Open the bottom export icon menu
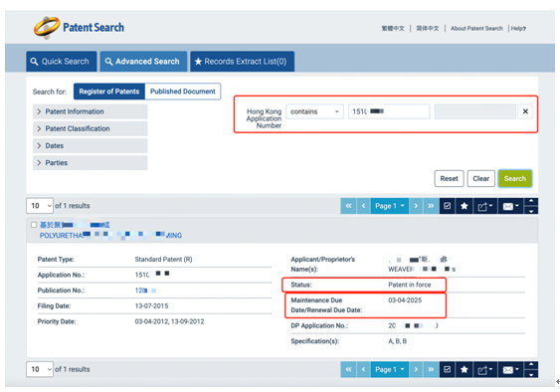This screenshot has width=560, height=392. click(x=485, y=369)
